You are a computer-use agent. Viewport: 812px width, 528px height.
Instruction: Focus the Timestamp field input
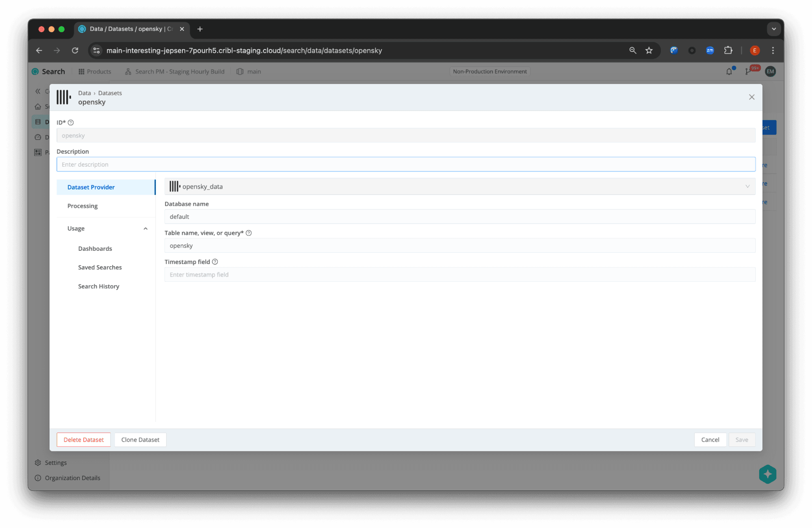coord(459,275)
